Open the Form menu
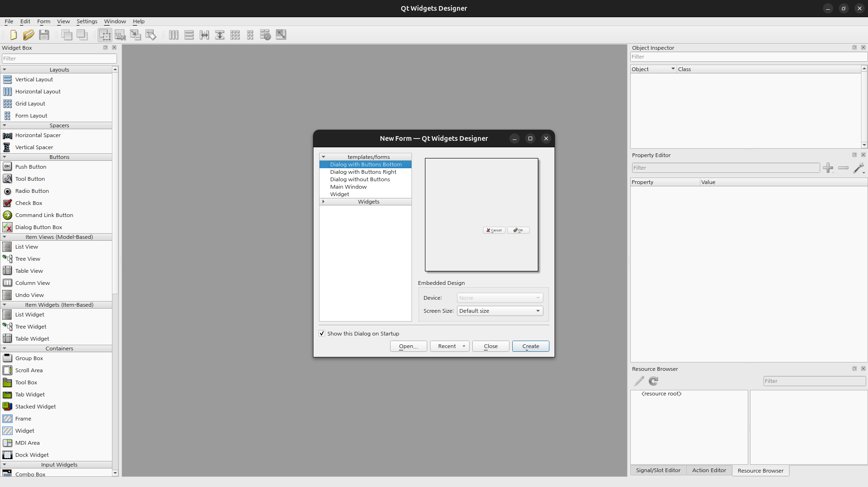This screenshot has width=868, height=487. pos(44,21)
